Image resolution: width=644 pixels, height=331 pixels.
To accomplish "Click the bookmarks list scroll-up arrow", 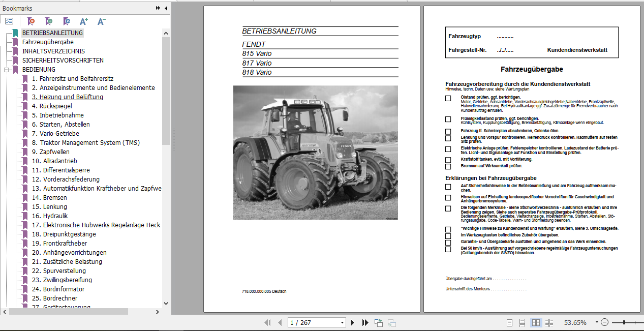I will [x=166, y=33].
